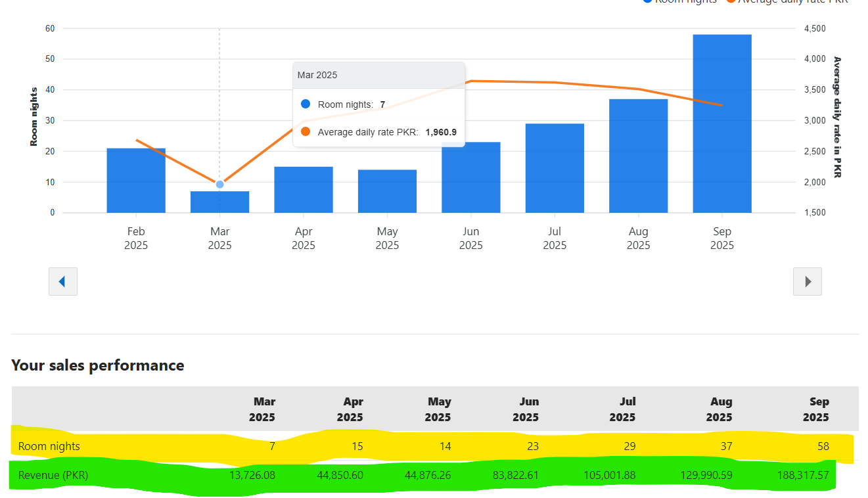This screenshot has width=868, height=498.
Task: Click the Aug 2025 blue bar
Action: click(x=638, y=156)
